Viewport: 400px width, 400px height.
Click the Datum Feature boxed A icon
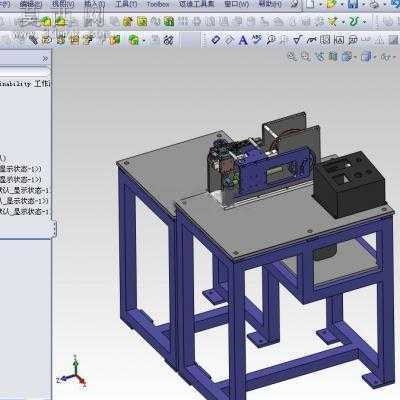point(339,40)
